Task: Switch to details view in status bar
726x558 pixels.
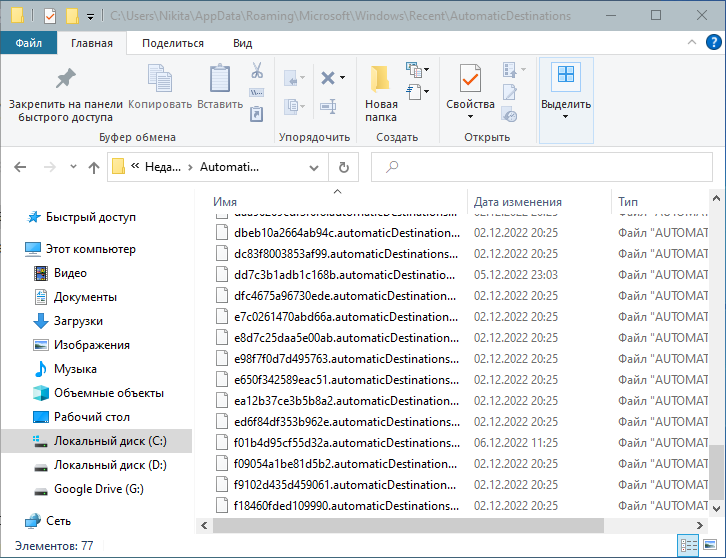Action: click(x=688, y=545)
